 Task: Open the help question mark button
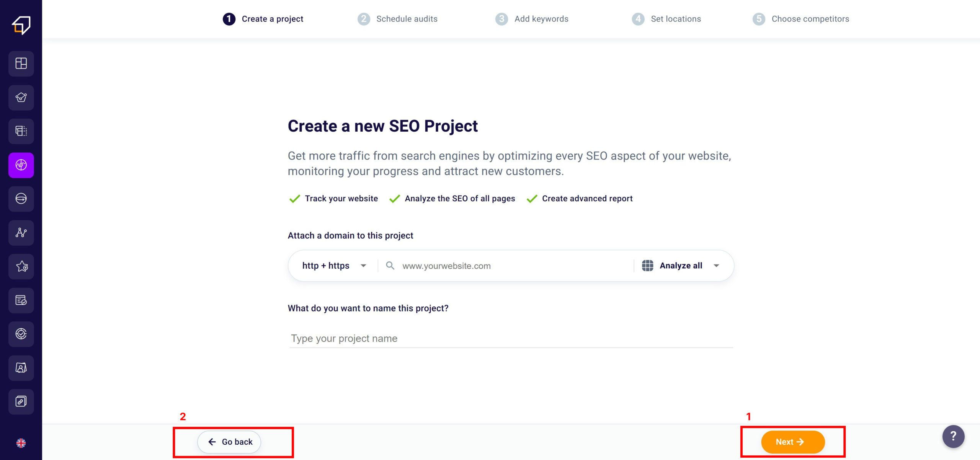click(x=953, y=436)
